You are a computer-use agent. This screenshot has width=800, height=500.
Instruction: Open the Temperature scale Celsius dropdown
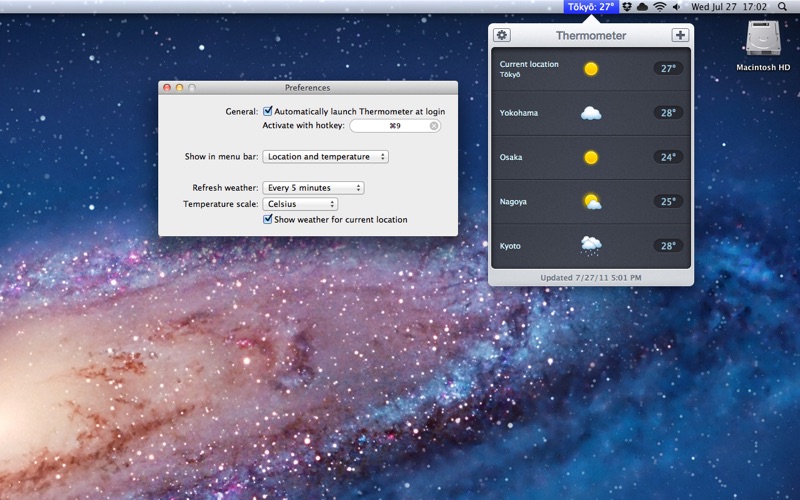pos(300,204)
